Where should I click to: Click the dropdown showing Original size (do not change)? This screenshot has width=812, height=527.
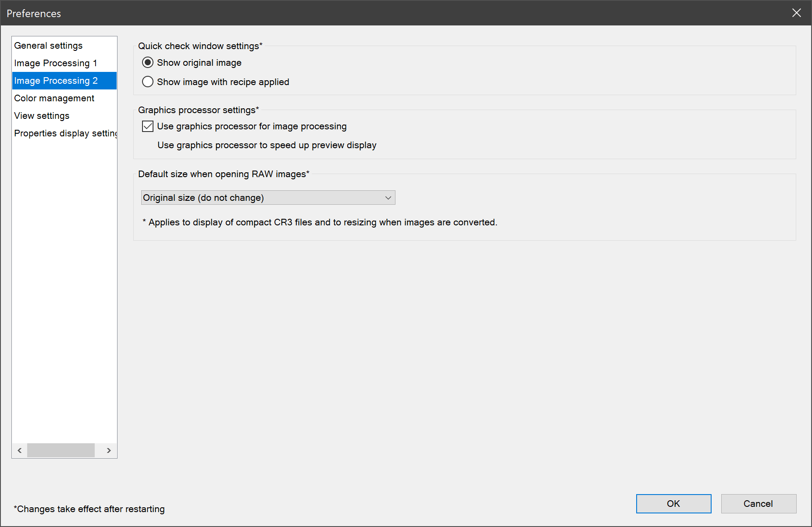pos(267,197)
